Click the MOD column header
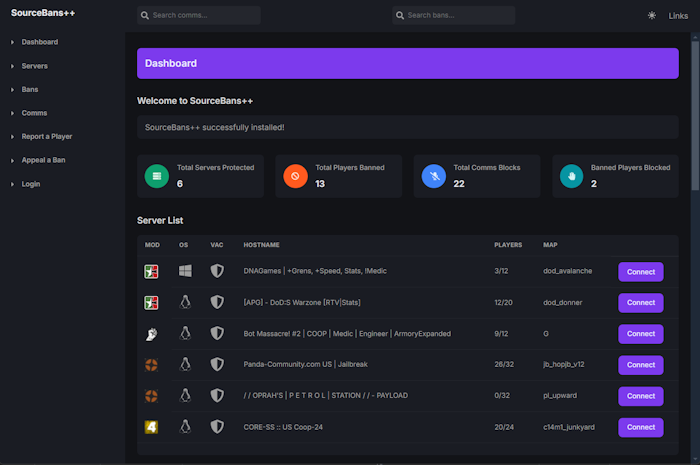 pyautogui.click(x=152, y=245)
